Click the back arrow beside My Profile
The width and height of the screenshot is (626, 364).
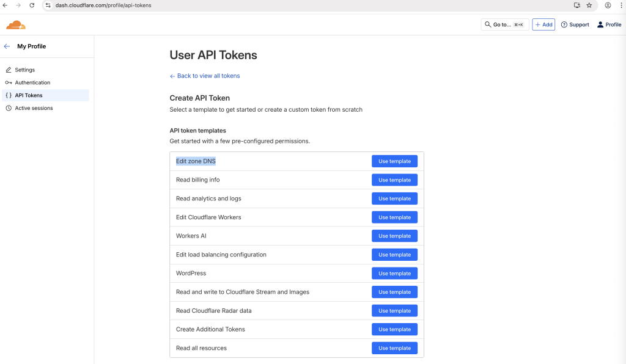[7, 46]
